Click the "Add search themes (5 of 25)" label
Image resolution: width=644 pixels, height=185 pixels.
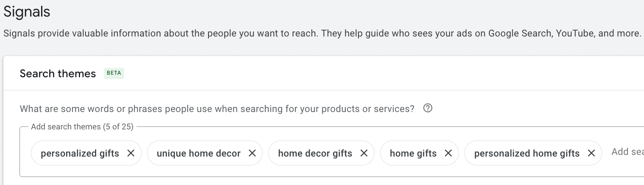point(82,126)
